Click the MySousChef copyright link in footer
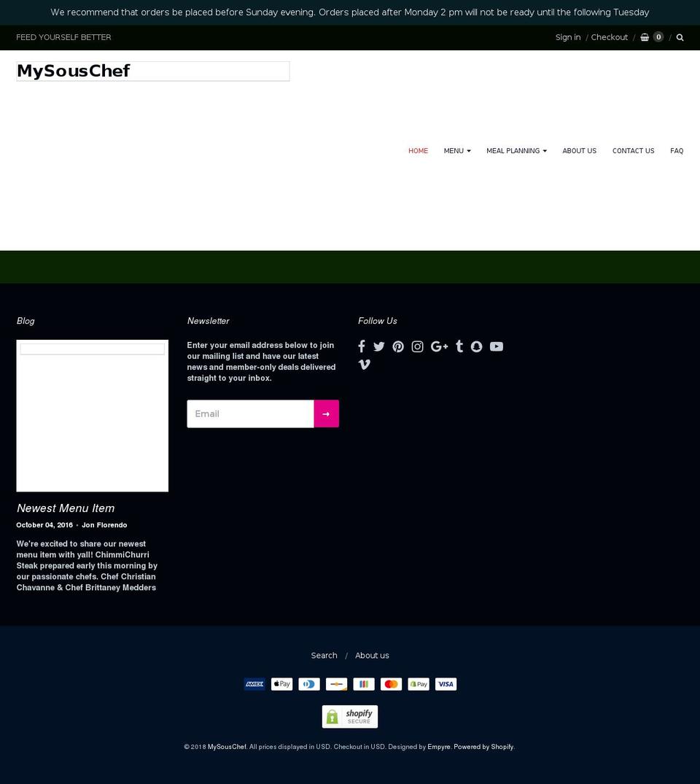 click(x=227, y=747)
